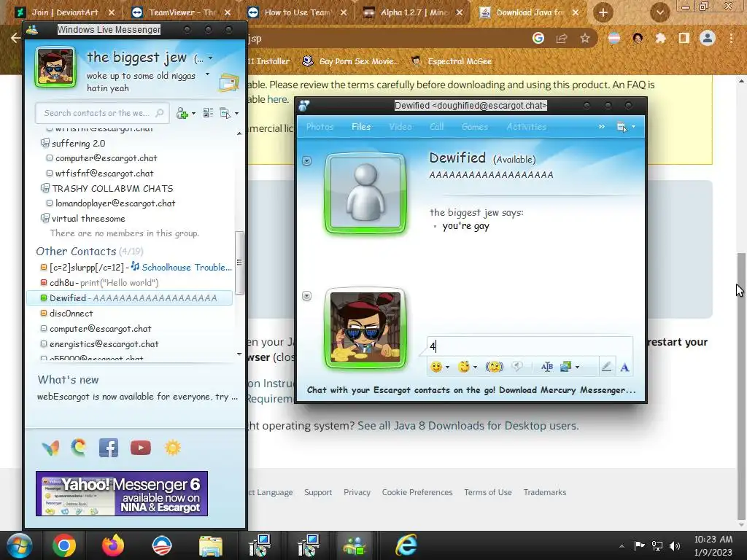The image size is (747, 560).
Task: Open the display name status dropdown arrow
Action: pos(211,58)
